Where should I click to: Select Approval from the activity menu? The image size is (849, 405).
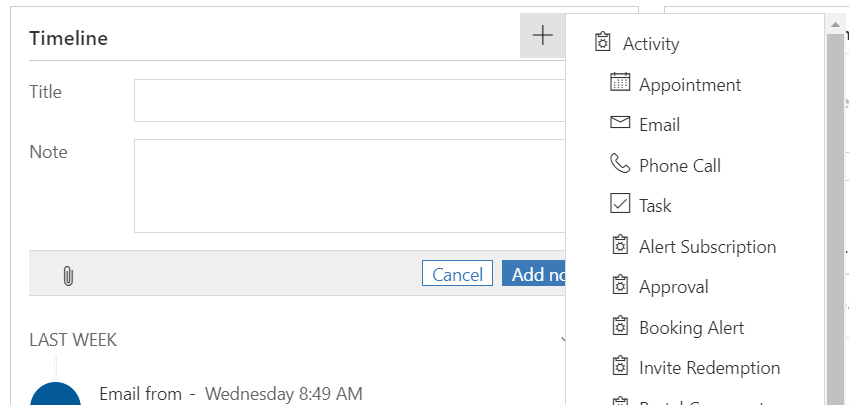pos(674,287)
